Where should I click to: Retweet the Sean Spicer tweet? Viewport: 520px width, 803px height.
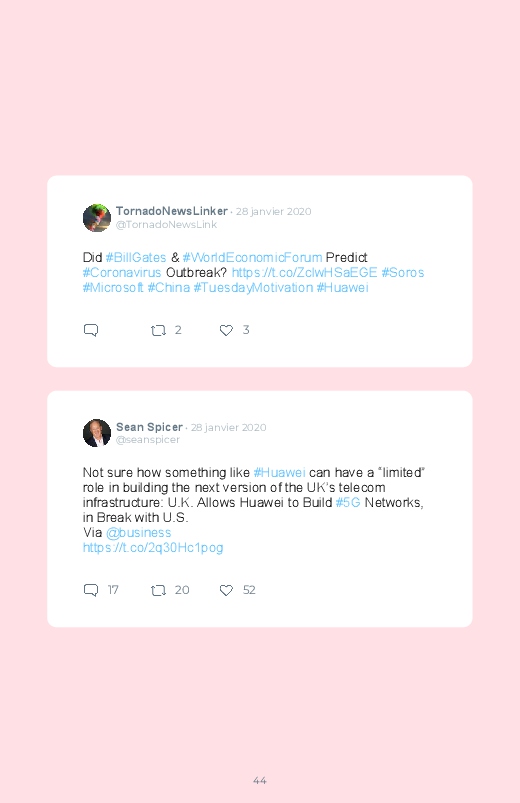(158, 590)
